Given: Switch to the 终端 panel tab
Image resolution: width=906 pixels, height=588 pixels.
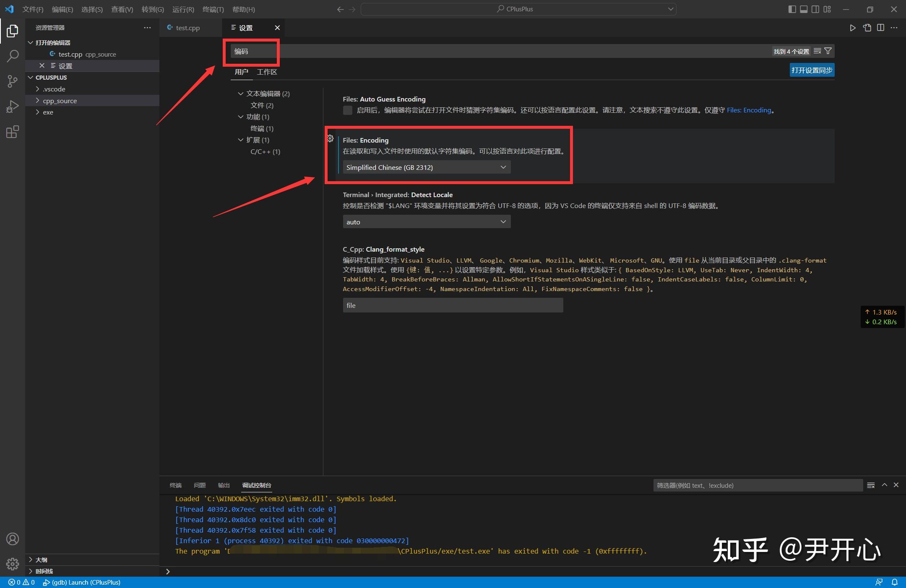Looking at the screenshot, I should tap(175, 485).
